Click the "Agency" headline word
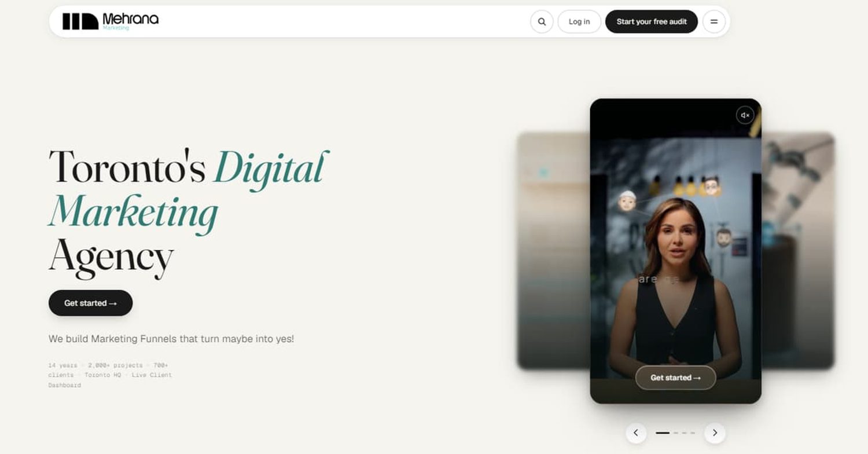Screen dimensions: 868x454 pos(111,258)
